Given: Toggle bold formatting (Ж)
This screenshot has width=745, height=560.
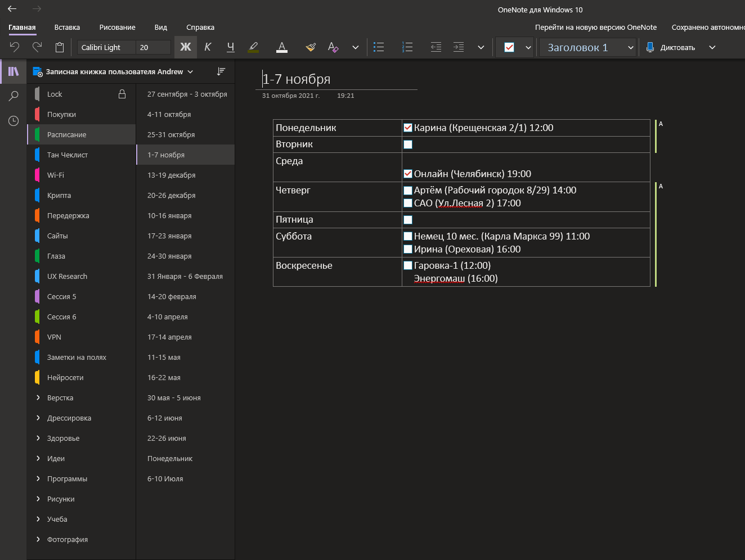Looking at the screenshot, I should click(185, 47).
